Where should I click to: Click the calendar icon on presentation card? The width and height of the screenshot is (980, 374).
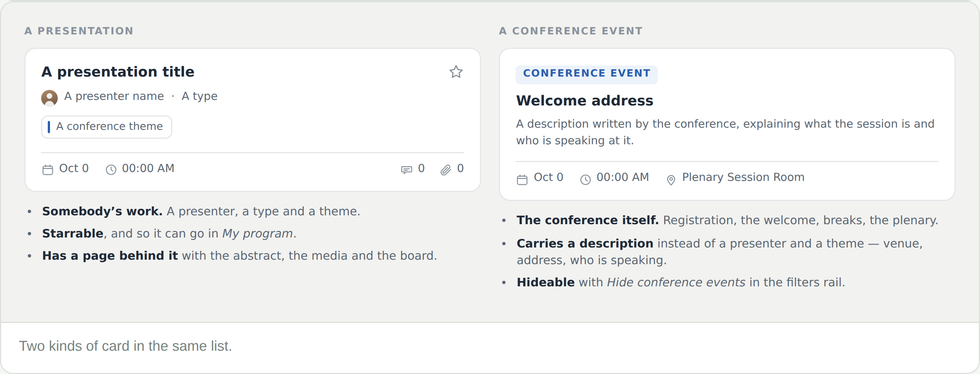(47, 169)
